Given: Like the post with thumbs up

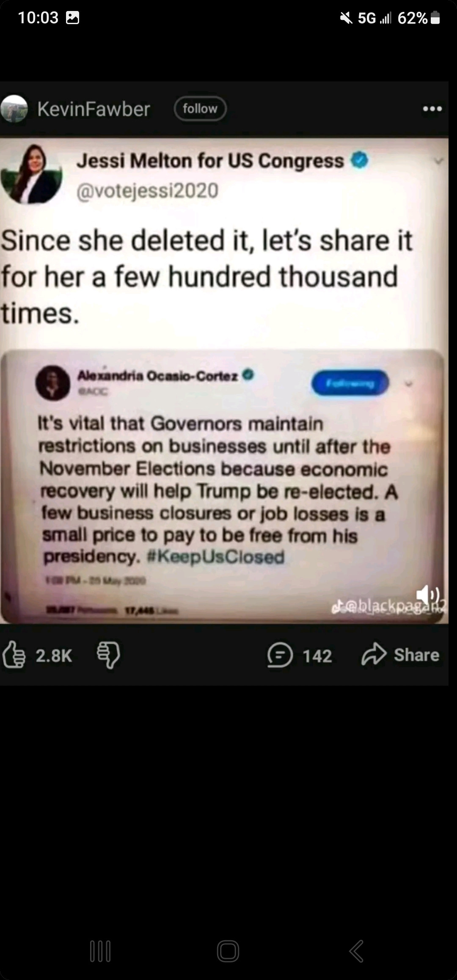Looking at the screenshot, I should pyautogui.click(x=14, y=655).
